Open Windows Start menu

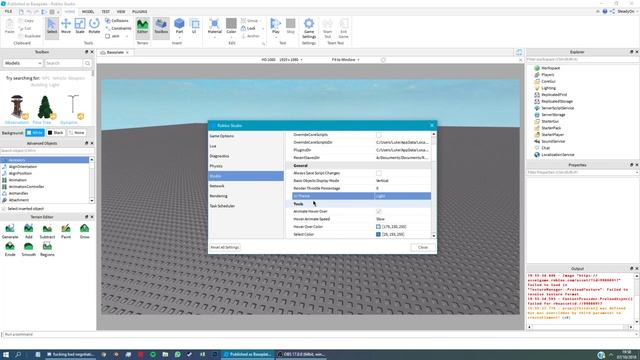(6, 354)
